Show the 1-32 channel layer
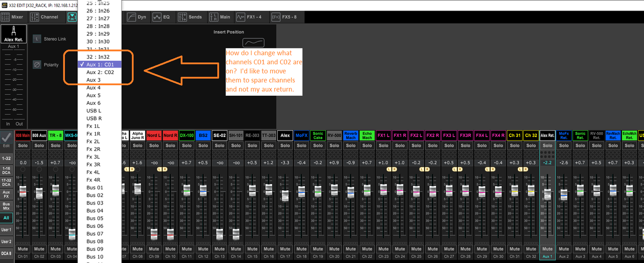The image size is (644, 263). (x=7, y=158)
